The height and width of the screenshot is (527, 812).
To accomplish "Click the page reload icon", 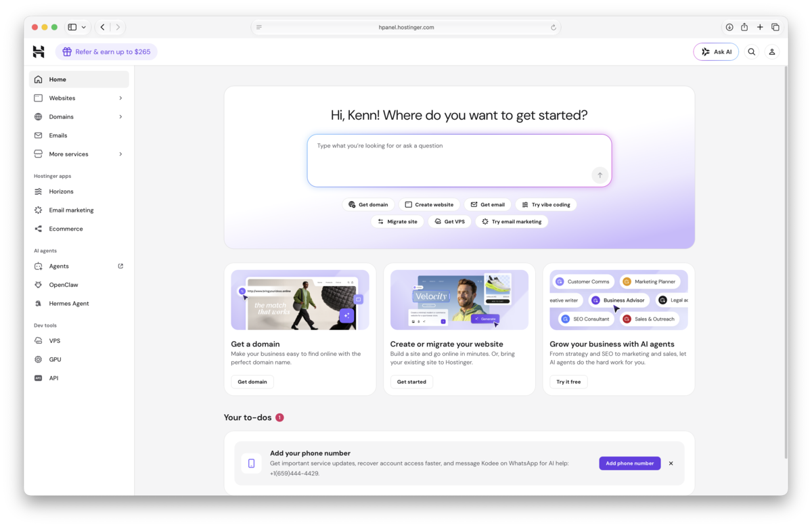I will [x=554, y=27].
